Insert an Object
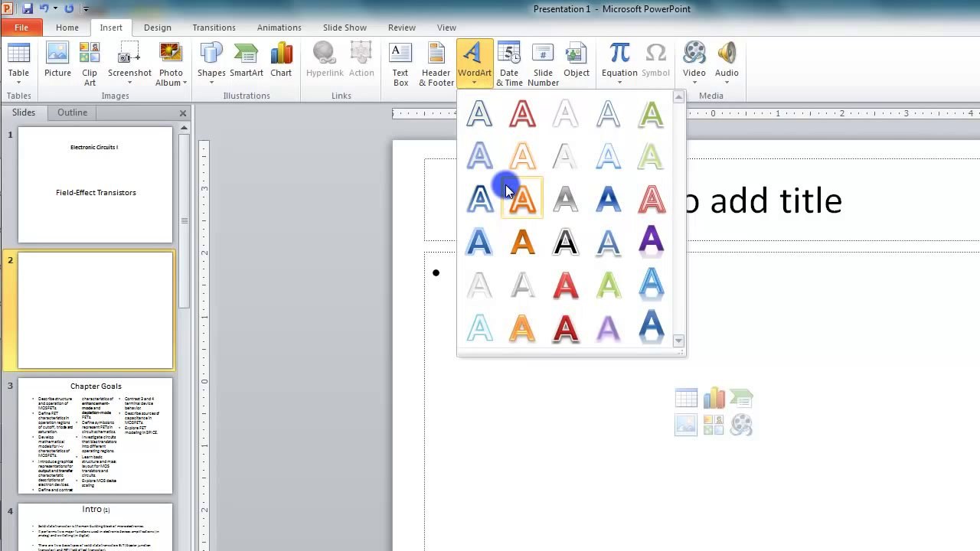Viewport: 980px width, 551px height. click(577, 60)
